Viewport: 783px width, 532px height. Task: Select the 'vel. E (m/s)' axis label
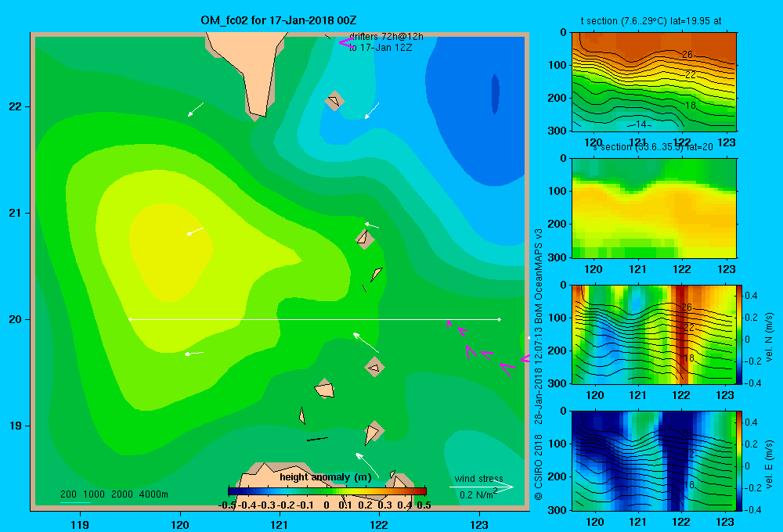(769, 464)
